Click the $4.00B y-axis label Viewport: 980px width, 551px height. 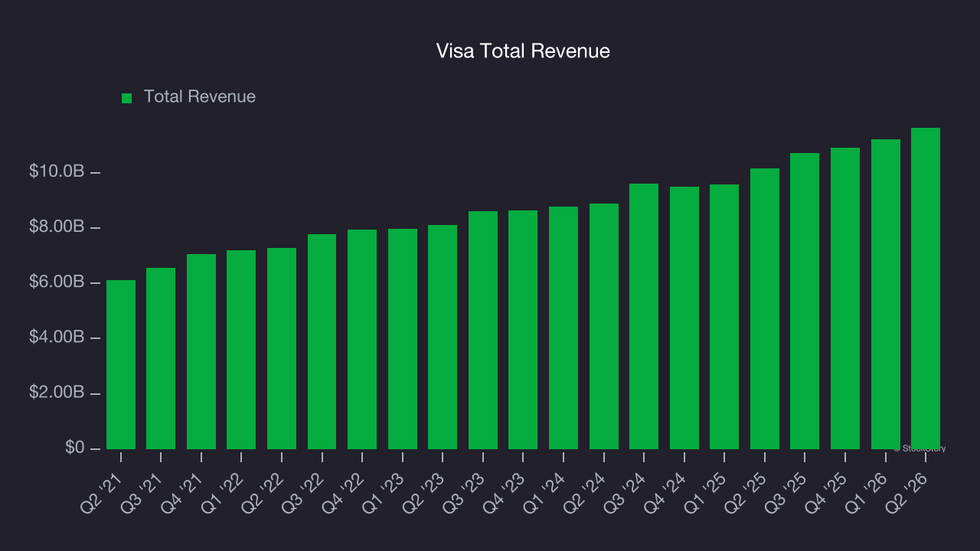pyautogui.click(x=57, y=337)
